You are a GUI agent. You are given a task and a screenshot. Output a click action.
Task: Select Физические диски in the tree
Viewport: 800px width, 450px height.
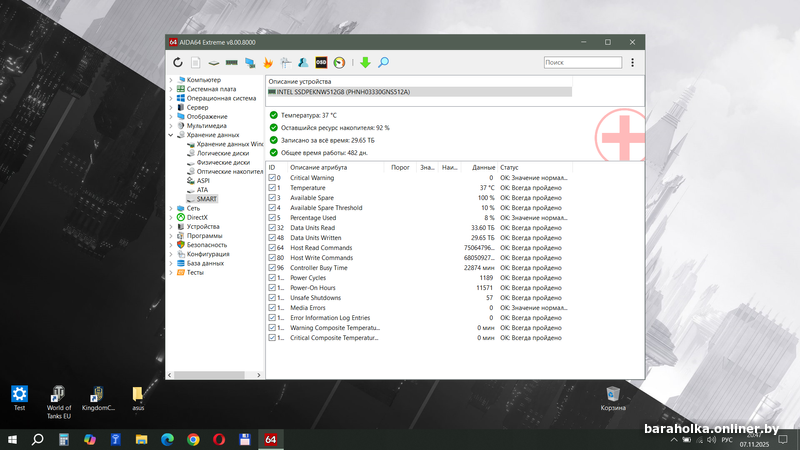223,162
